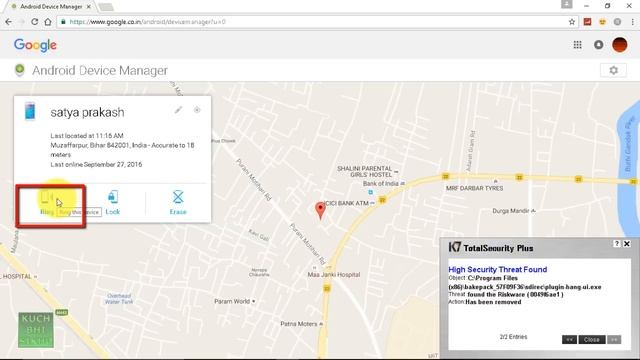Click Close button in K7 popup

click(591, 340)
